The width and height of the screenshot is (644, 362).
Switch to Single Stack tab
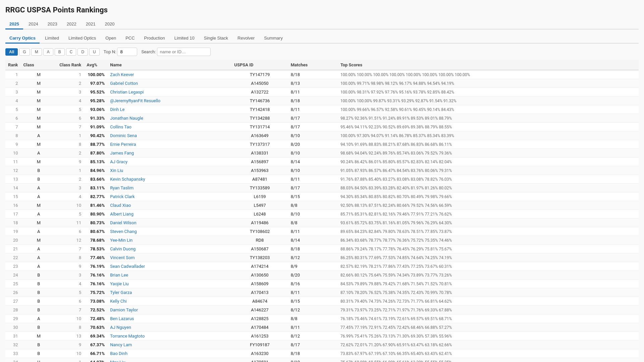216,38
